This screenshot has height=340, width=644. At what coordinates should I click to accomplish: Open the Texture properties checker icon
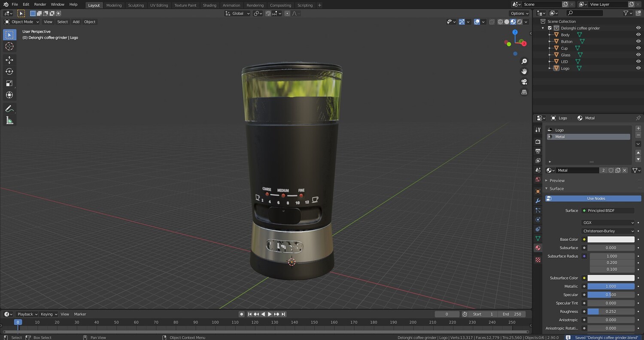(538, 260)
